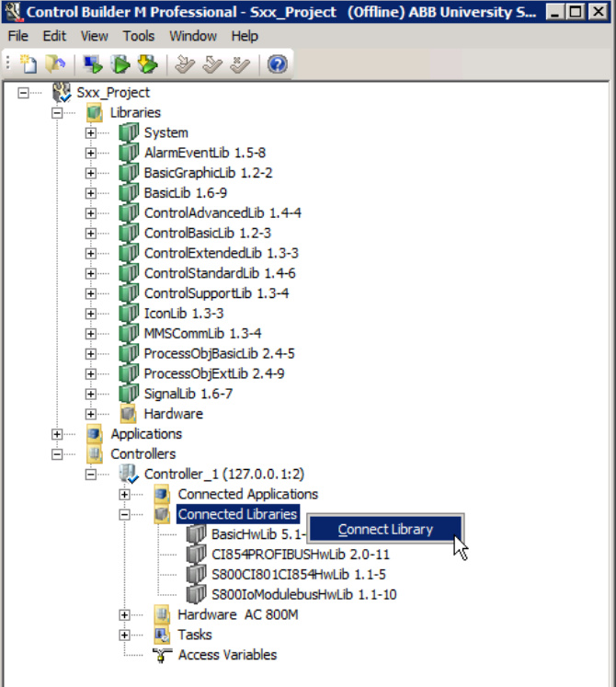Click the Controllers folder icon

95,454
